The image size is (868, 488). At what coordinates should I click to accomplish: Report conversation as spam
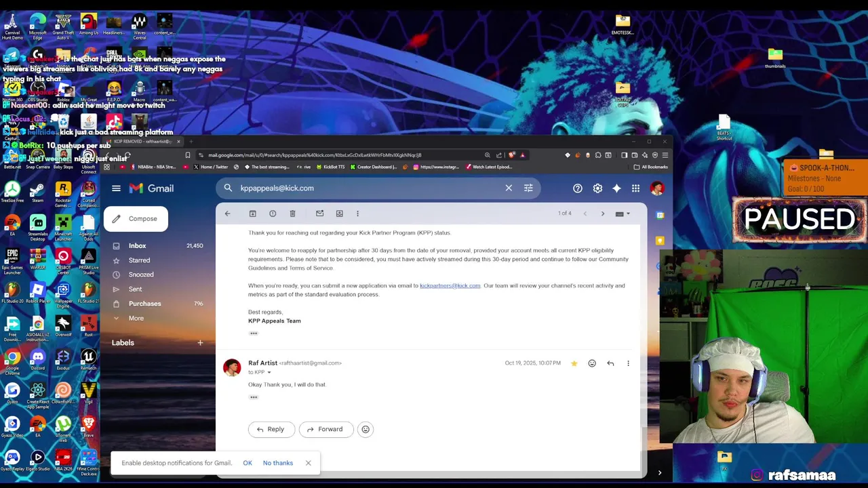click(273, 213)
